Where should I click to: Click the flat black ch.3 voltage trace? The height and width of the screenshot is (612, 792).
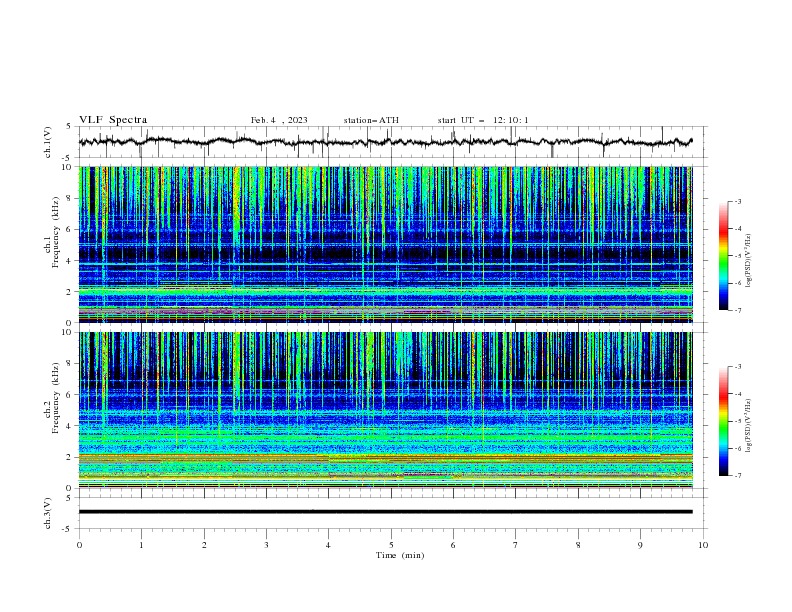(386, 512)
